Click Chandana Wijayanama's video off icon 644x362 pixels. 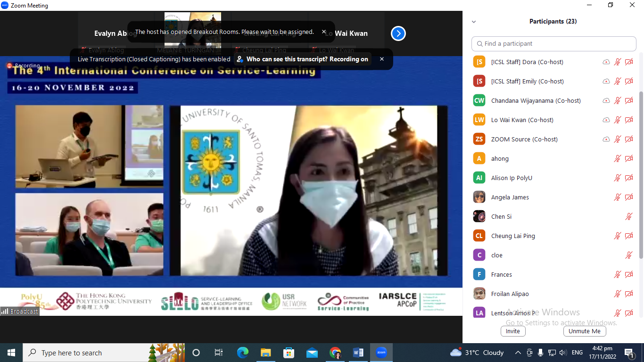click(x=629, y=100)
